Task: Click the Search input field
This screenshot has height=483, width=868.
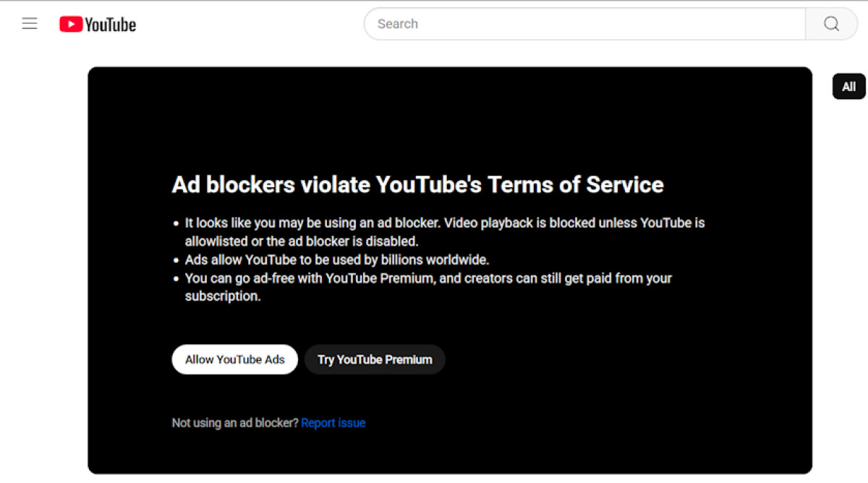Action: (584, 24)
